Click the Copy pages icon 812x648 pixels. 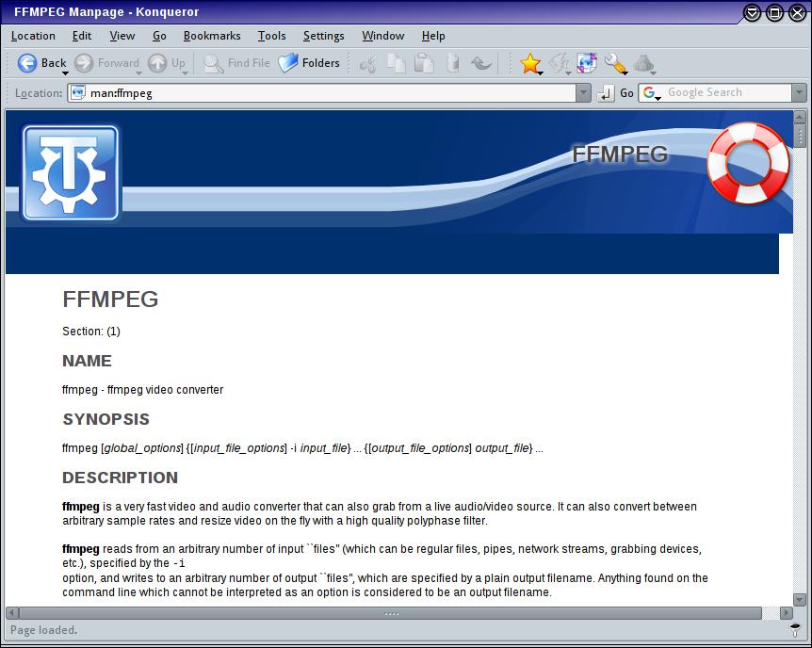[397, 63]
